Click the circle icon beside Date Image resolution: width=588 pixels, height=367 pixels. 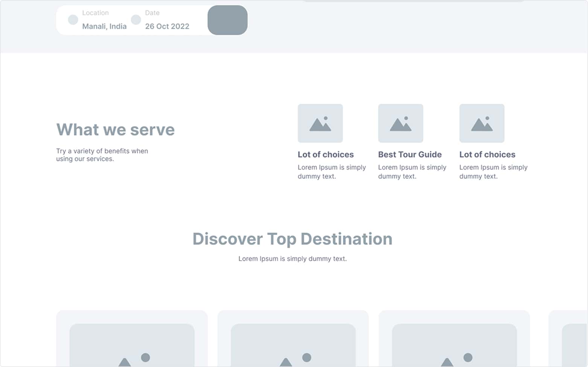point(136,20)
